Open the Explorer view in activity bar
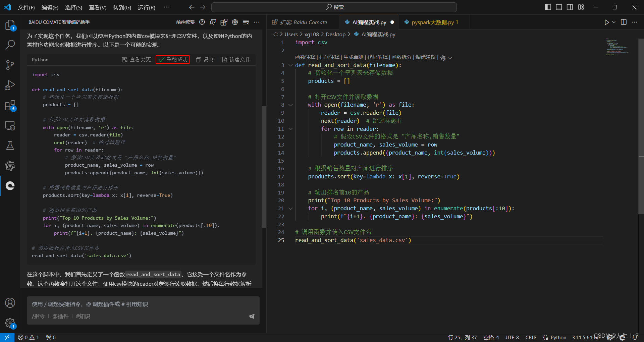 pyautogui.click(x=10, y=25)
